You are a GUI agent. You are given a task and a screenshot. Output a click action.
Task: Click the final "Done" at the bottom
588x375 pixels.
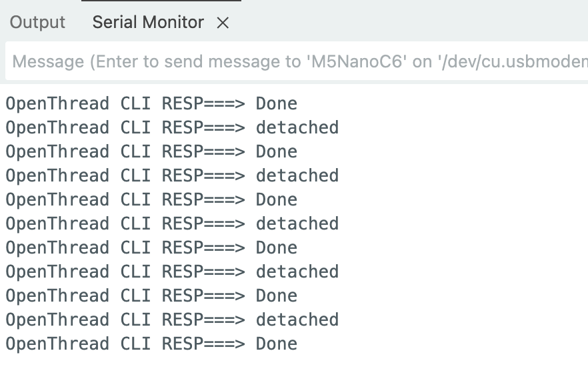(277, 344)
